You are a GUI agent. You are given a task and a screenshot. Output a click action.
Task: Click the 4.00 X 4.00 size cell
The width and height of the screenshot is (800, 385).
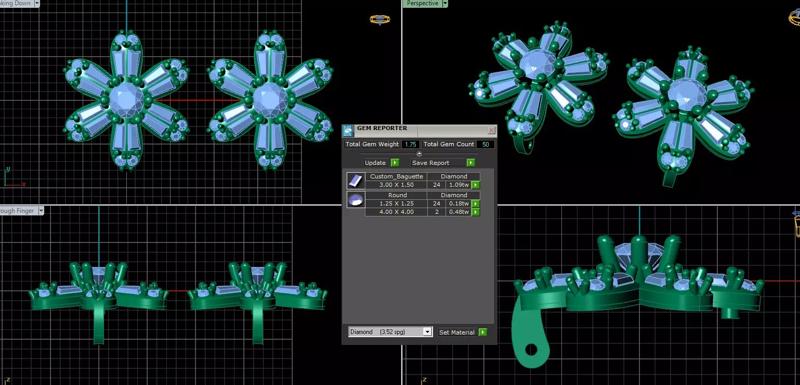(x=395, y=212)
